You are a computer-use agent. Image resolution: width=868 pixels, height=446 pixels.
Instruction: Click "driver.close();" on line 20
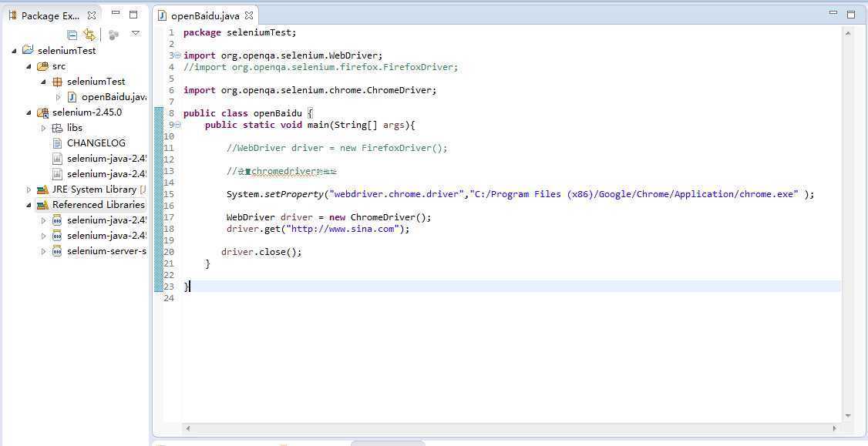(262, 253)
